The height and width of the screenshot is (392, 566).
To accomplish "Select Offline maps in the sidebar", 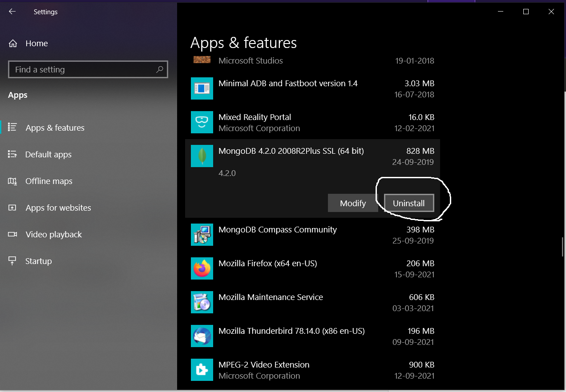I will (x=49, y=181).
